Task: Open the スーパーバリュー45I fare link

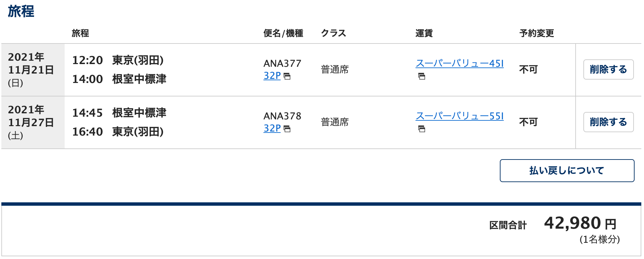Action: coord(459,63)
